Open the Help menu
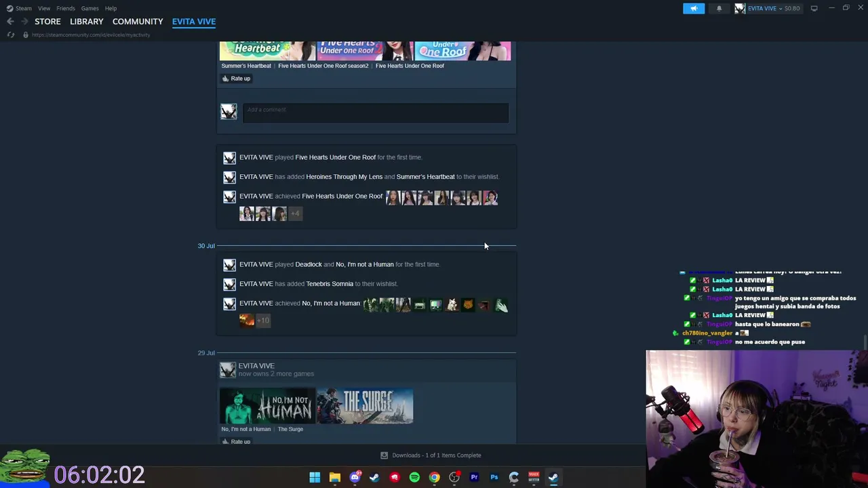The height and width of the screenshot is (488, 868). 111,8
